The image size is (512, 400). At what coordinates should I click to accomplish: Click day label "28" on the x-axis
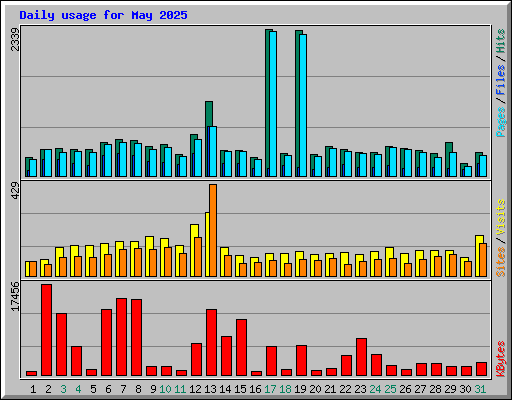tap(435, 389)
